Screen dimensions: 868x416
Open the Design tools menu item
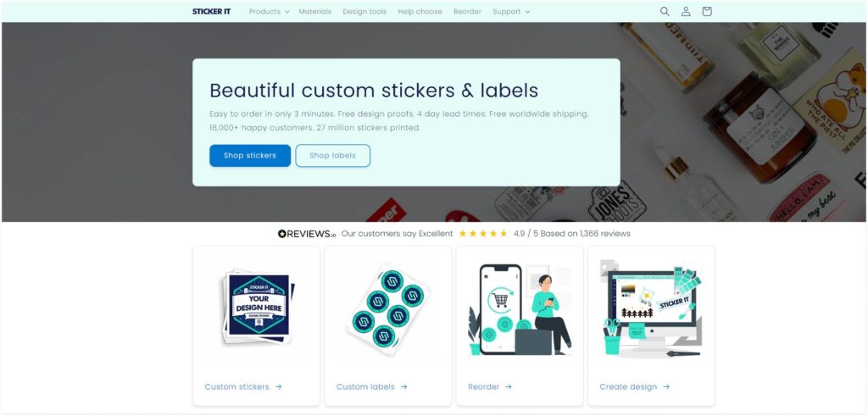click(x=364, y=11)
